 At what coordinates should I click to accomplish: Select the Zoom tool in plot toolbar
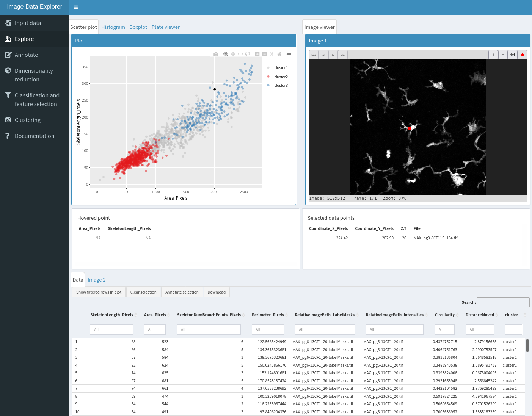[226, 54]
